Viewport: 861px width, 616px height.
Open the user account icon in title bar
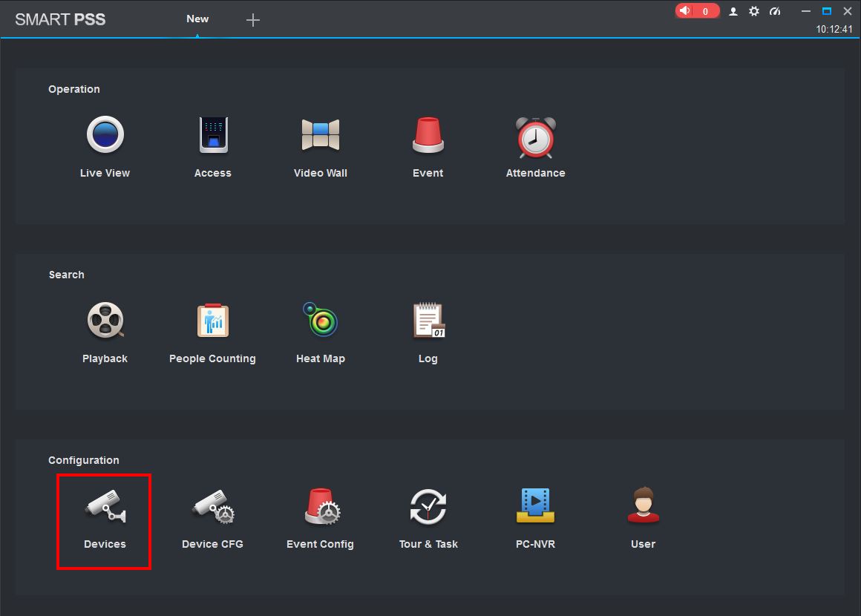[733, 11]
